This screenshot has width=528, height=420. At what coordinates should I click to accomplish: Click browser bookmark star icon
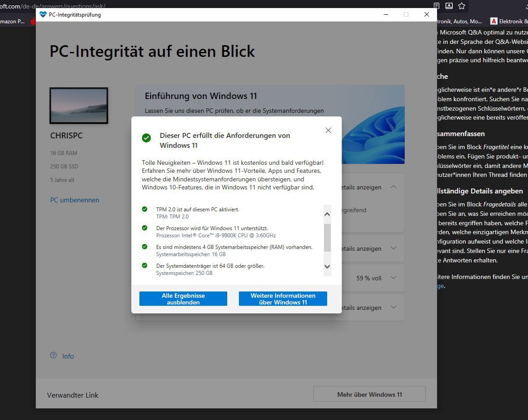462,6
